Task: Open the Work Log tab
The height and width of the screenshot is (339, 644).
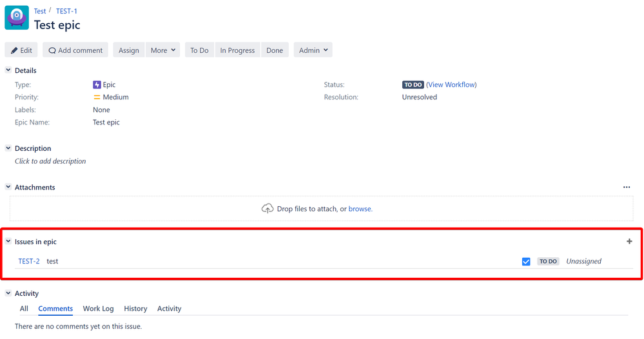Action: (98, 309)
